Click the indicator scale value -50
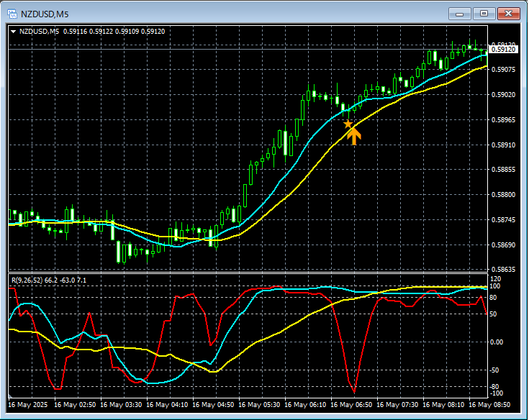 pyautogui.click(x=494, y=370)
